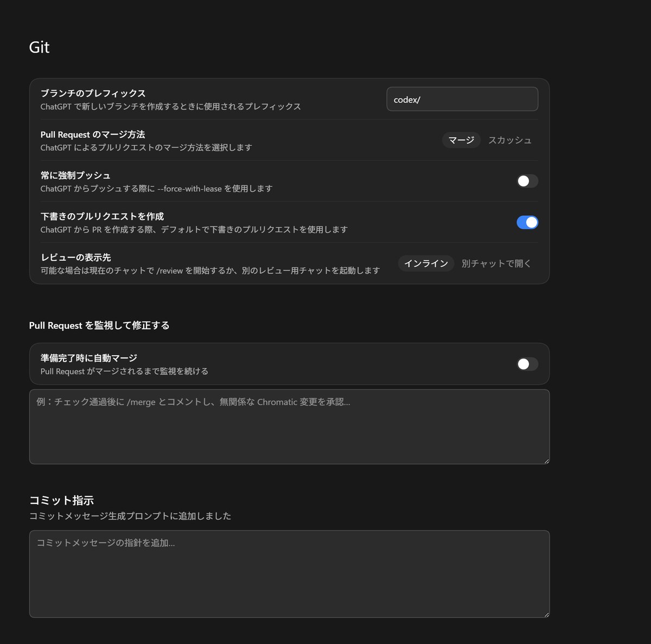The height and width of the screenshot is (644, 651).
Task: Click the 下書きのプルリクエストを作成 label text
Action: click(102, 216)
